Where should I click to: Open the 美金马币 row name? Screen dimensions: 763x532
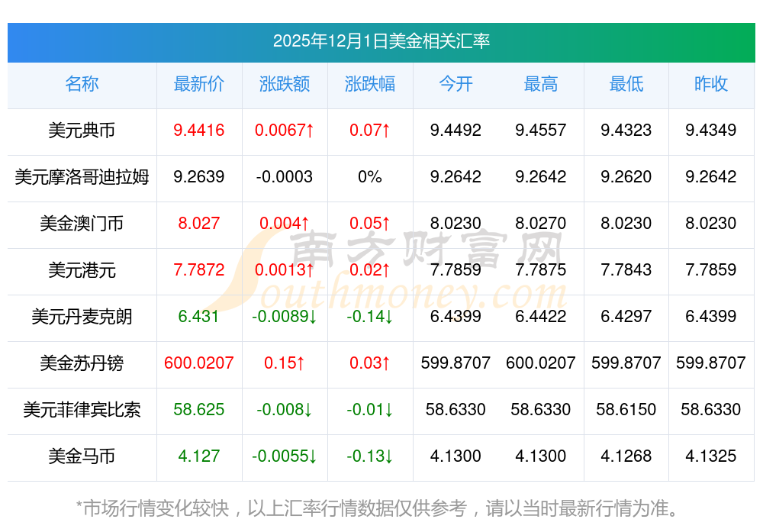[82, 456]
